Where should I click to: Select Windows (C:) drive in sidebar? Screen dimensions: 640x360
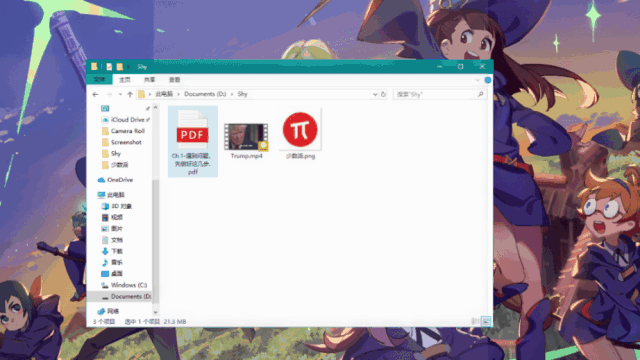point(129,285)
